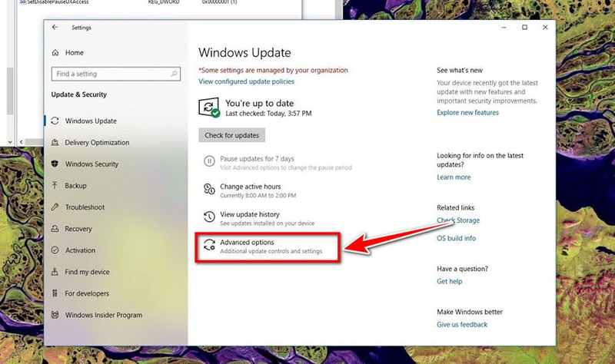Click the Windows Insider Program icon
The image size is (615, 364).
pos(55,315)
